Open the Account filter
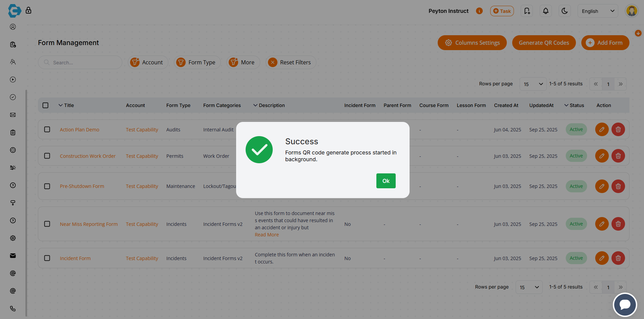This screenshot has height=319, width=644. click(x=148, y=62)
